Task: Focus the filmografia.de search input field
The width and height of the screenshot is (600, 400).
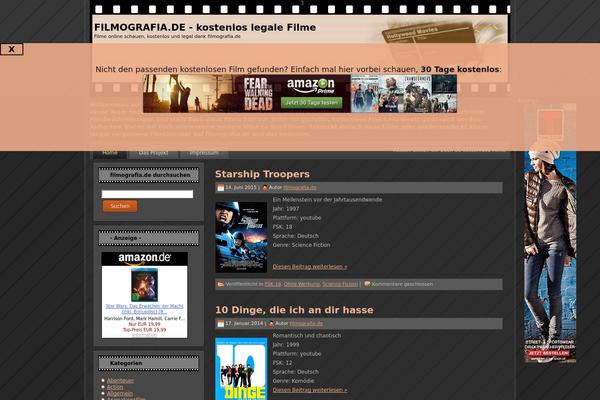Action: [147, 194]
